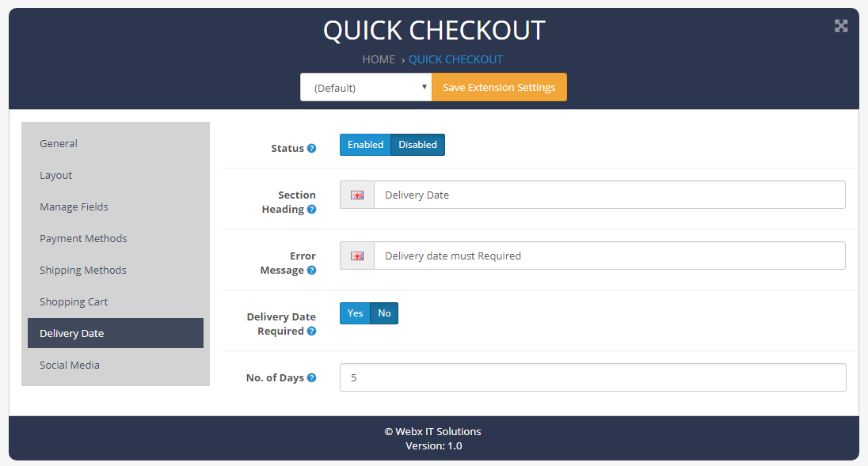This screenshot has height=466, width=868.
Task: Go to Manage Fields tab
Action: [116, 206]
